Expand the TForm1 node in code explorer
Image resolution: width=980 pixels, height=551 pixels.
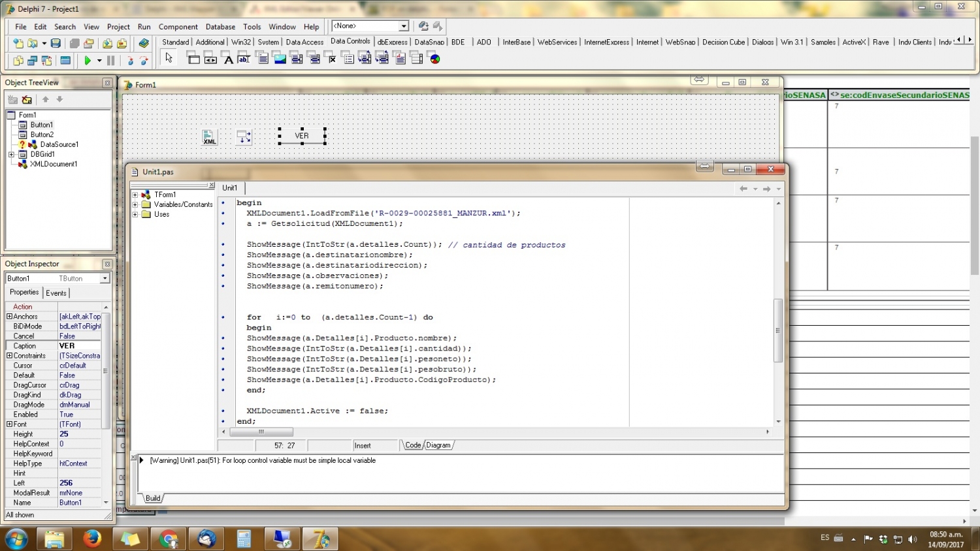point(135,195)
